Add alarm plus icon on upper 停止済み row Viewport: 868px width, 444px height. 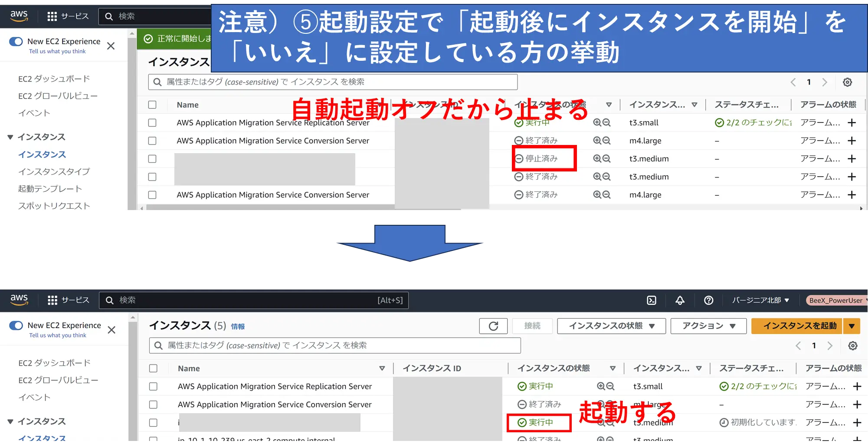click(x=852, y=159)
